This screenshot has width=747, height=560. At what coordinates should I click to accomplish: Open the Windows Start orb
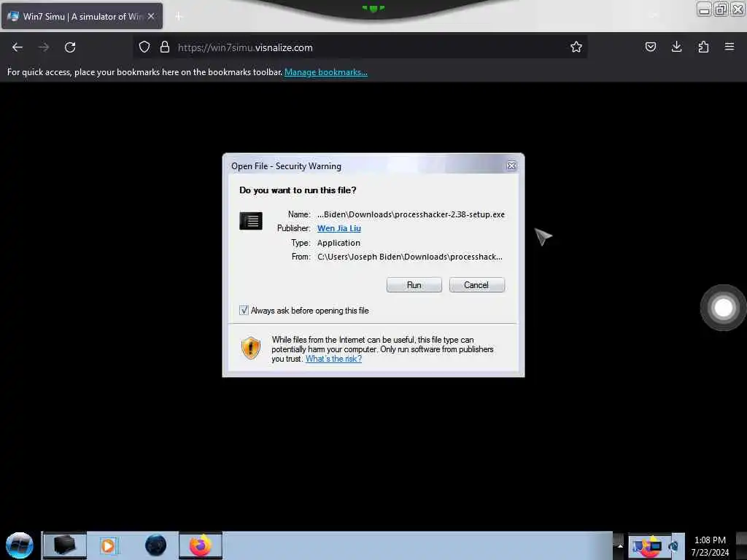(x=20, y=545)
